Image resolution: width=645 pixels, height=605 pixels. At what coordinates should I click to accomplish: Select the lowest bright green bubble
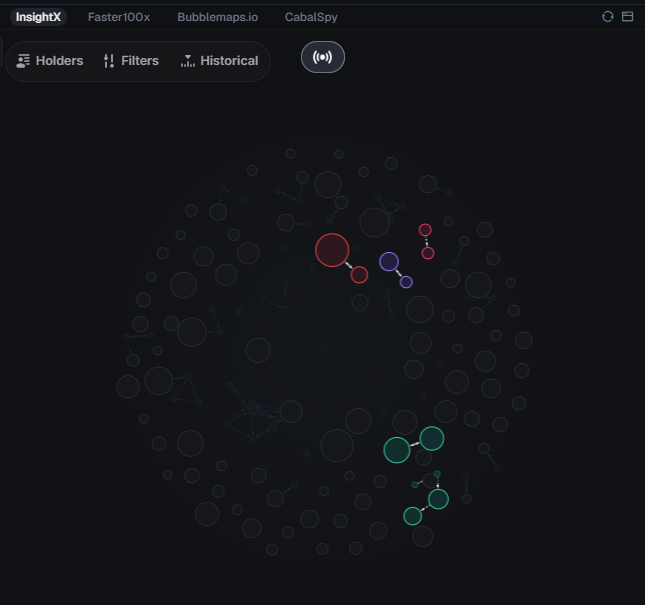[x=413, y=516]
